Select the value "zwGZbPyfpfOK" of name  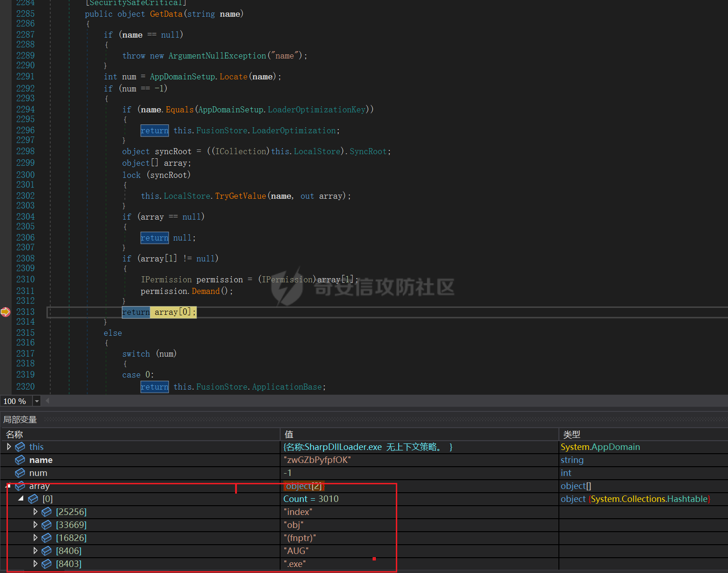[317, 460]
